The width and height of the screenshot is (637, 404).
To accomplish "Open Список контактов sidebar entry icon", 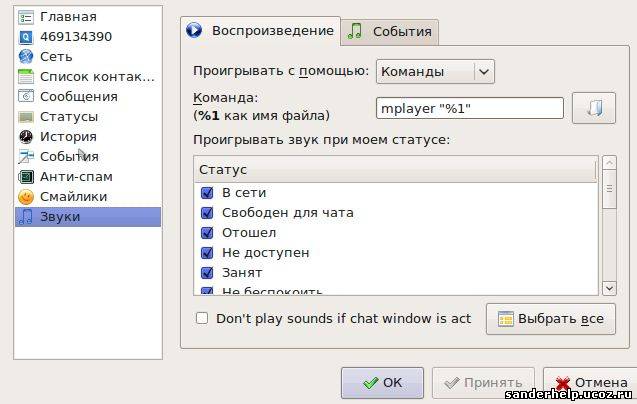I will coord(26,77).
